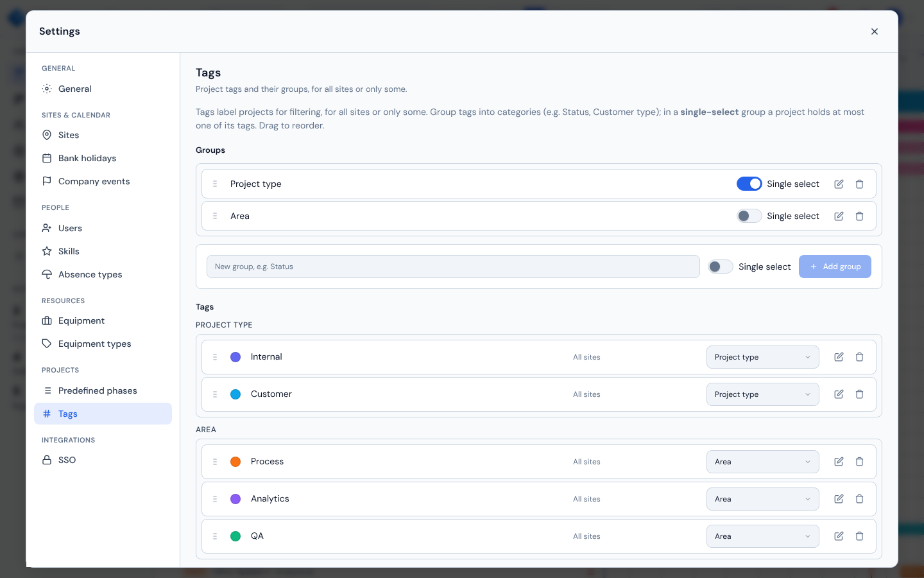The width and height of the screenshot is (924, 578).
Task: Open group dropdown for Internal tag
Action: 762,357
